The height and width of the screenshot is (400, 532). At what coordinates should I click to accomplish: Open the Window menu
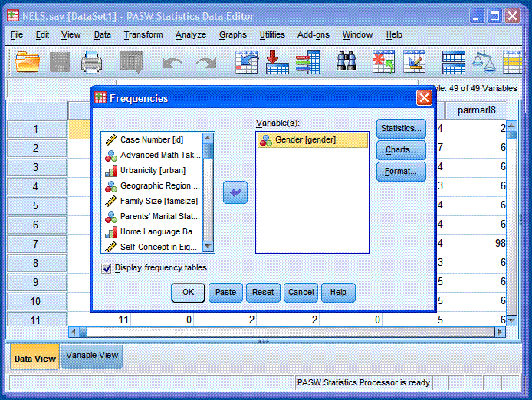pos(358,35)
